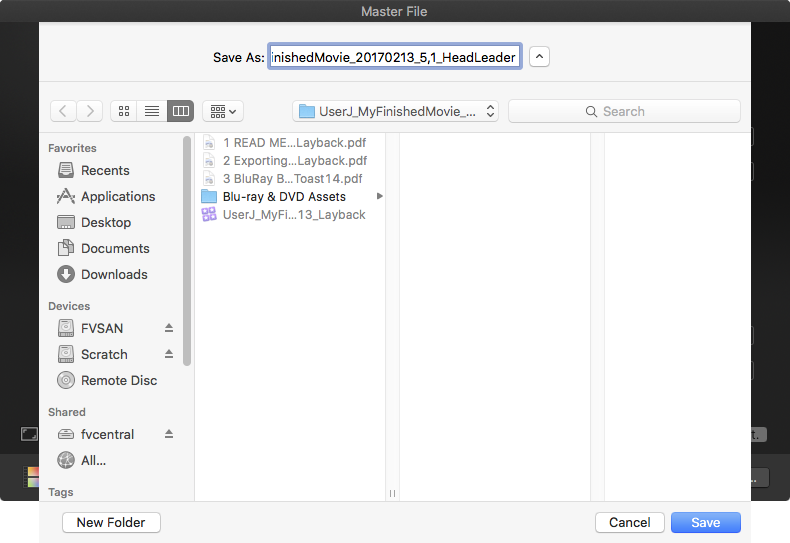Click the fvcentral server icon
The width and height of the screenshot is (790, 543).
(x=65, y=434)
